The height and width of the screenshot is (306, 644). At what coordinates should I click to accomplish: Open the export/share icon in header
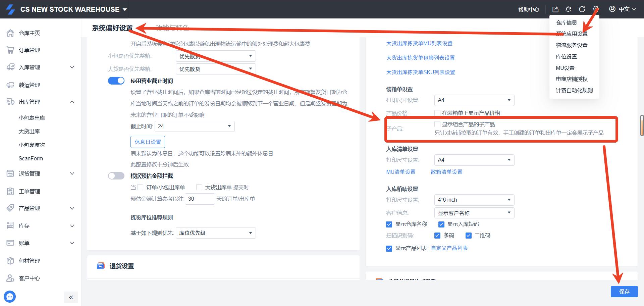click(x=555, y=9)
